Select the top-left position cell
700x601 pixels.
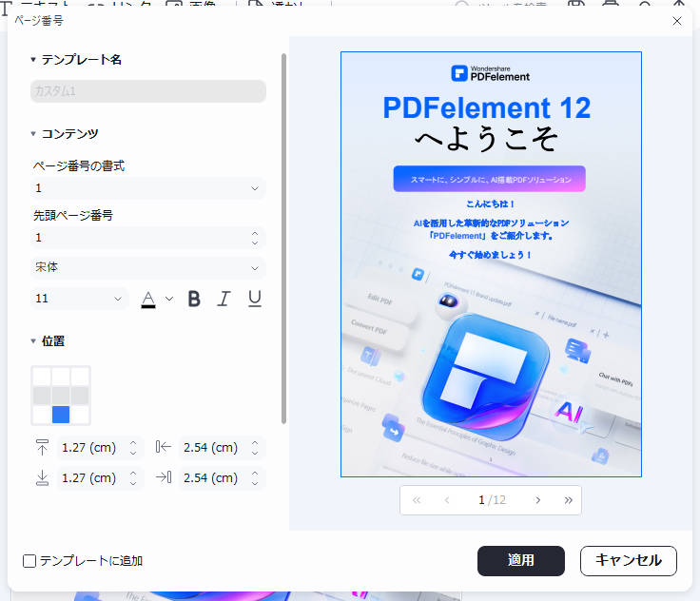[42, 377]
